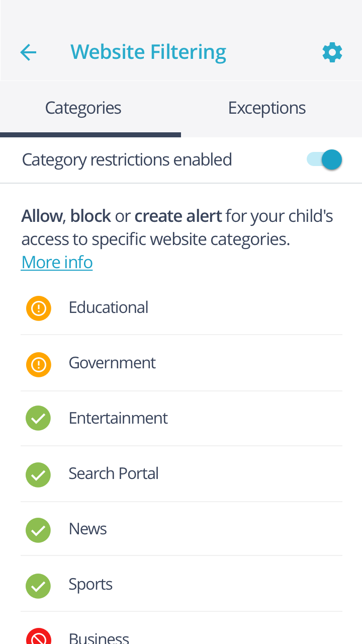This screenshot has height=644, width=362.
Task: Tap the green check icon beside News
Action: coord(38,530)
